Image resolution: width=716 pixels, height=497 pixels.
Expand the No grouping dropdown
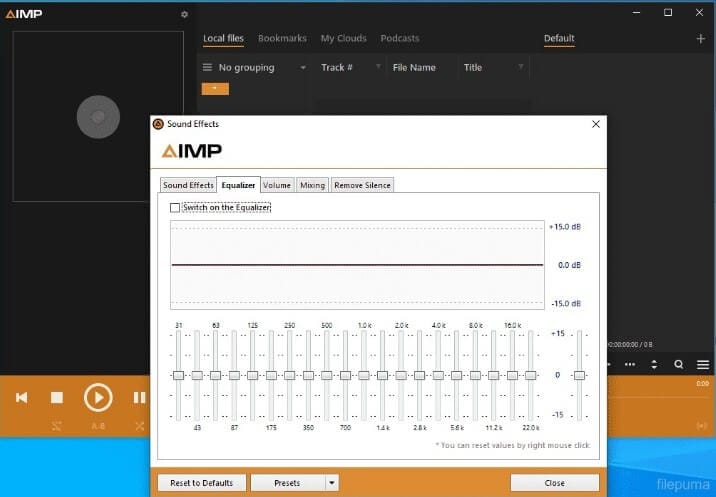(x=303, y=68)
